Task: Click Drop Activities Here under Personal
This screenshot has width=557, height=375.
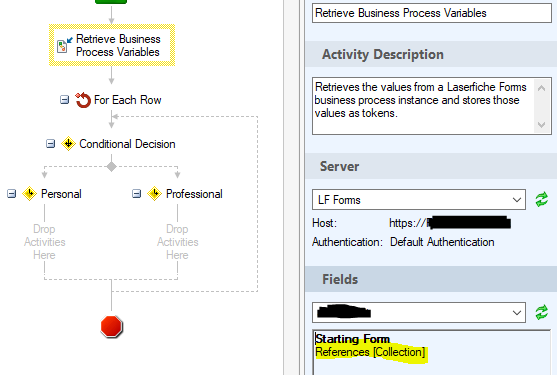Action: [44, 242]
